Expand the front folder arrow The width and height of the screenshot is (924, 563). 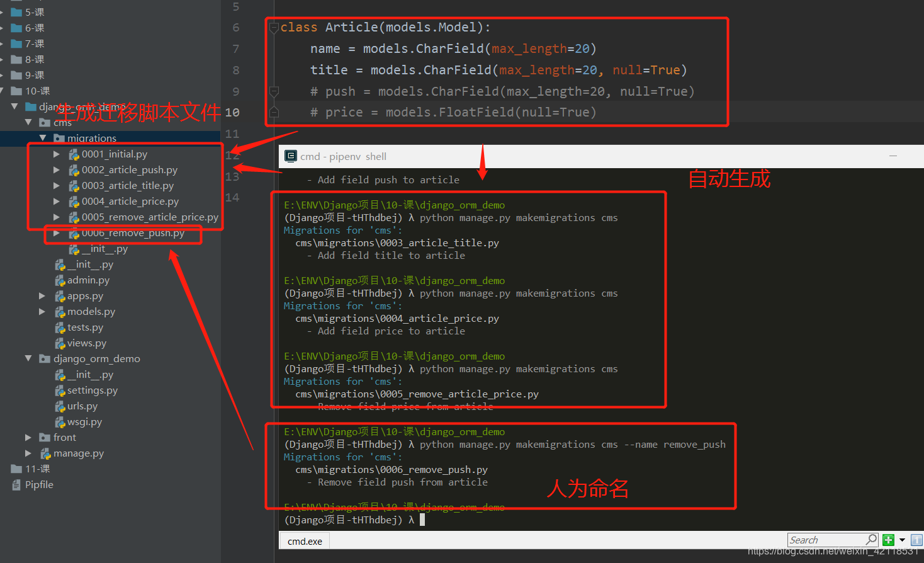[28, 437]
